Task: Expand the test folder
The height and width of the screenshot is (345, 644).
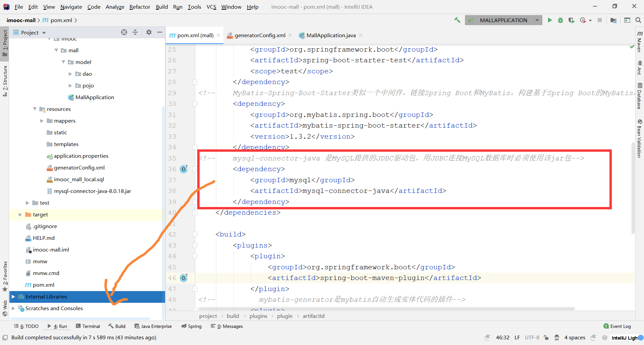Action: [27, 203]
